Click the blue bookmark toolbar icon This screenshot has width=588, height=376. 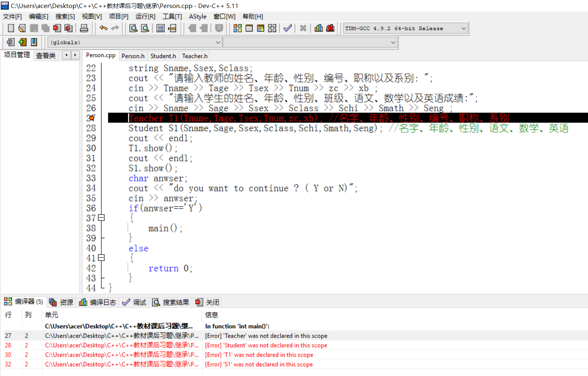[34, 42]
